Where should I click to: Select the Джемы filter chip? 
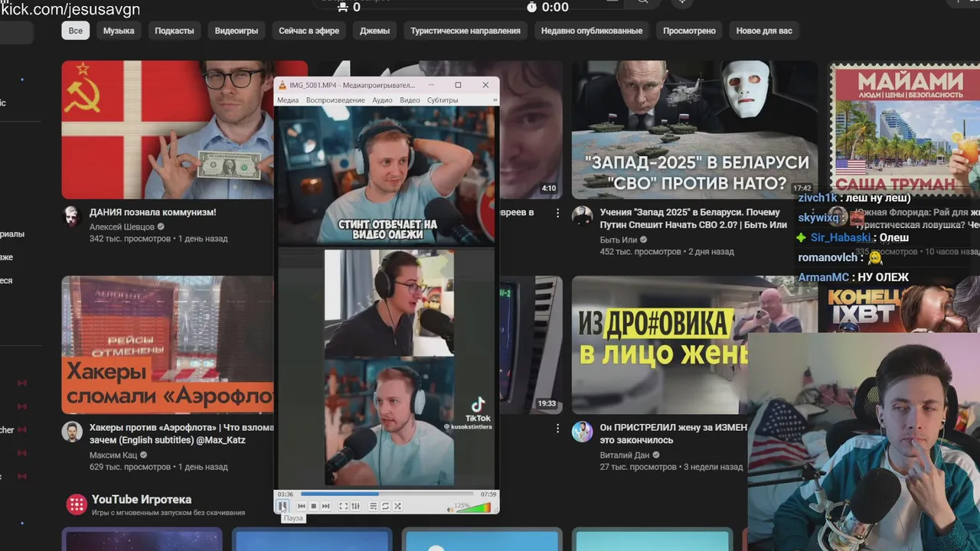(375, 31)
